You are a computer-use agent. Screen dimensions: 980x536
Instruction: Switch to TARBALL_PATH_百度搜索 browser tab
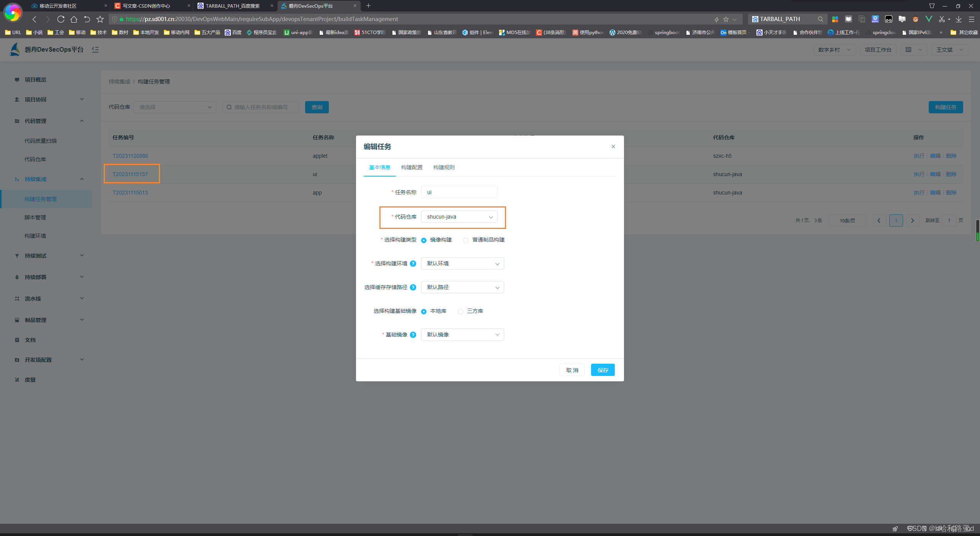[x=235, y=6]
